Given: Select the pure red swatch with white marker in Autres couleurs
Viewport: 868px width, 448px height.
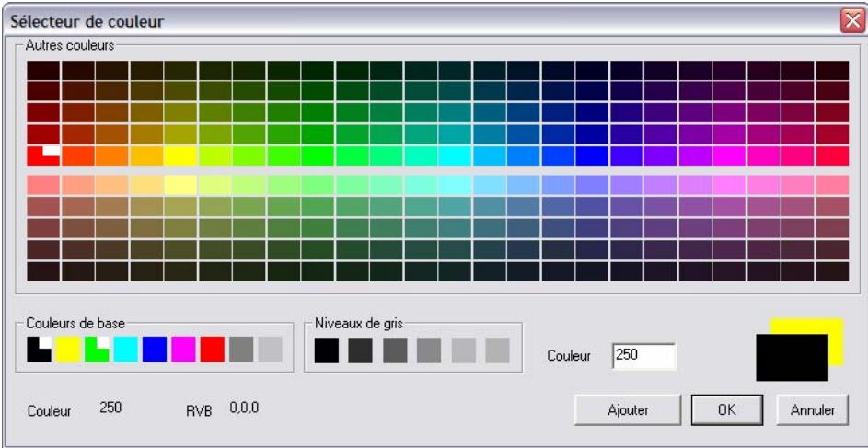Looking at the screenshot, I should point(44,156).
